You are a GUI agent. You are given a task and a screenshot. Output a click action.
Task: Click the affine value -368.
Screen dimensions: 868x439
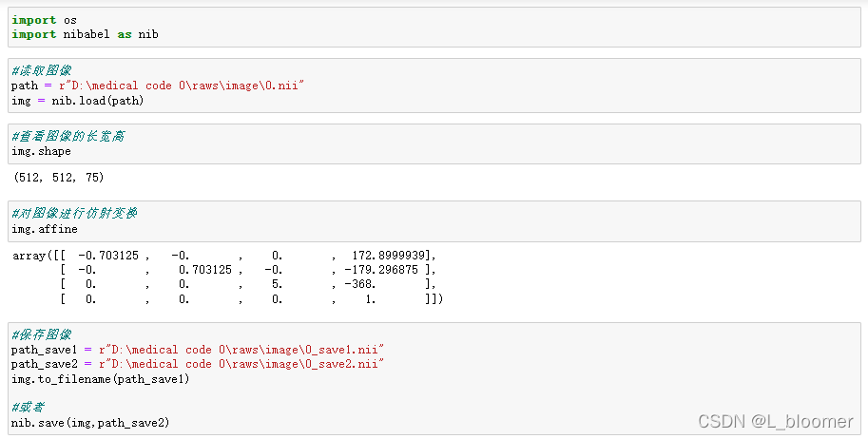click(x=359, y=284)
